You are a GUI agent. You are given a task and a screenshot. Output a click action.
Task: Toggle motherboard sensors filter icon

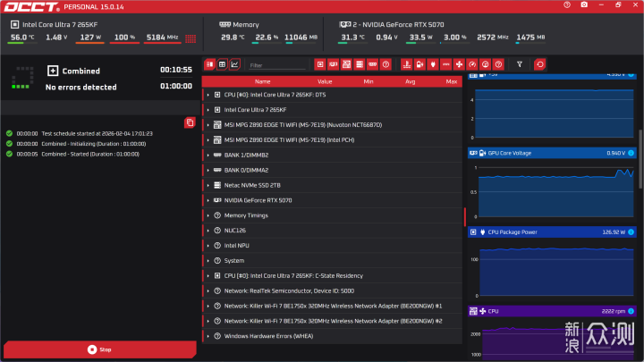click(x=346, y=64)
